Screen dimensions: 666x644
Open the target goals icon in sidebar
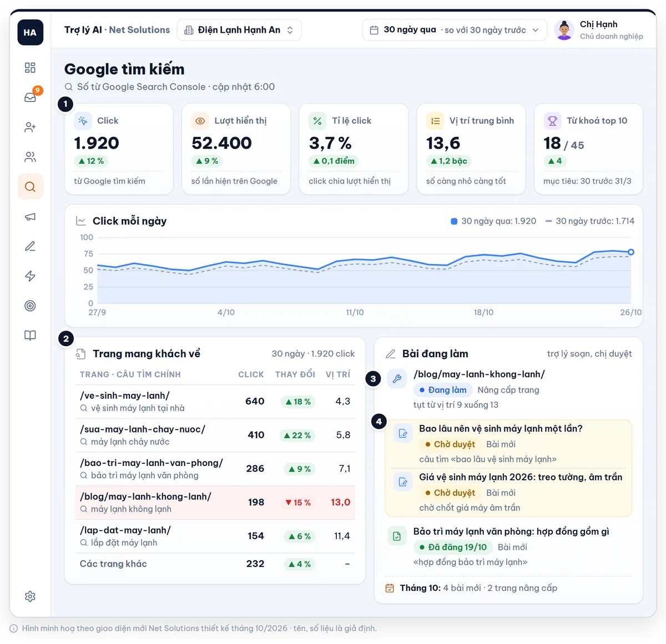pos(30,306)
